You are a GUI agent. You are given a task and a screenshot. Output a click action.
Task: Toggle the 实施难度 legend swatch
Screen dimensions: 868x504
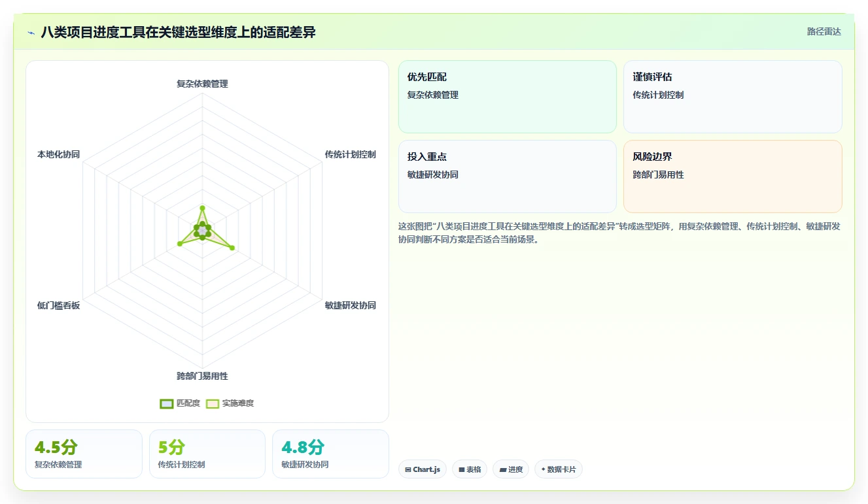[213, 403]
